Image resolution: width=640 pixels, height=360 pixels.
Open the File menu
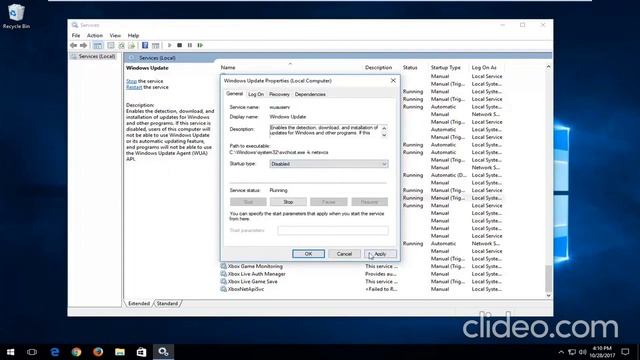76,36
